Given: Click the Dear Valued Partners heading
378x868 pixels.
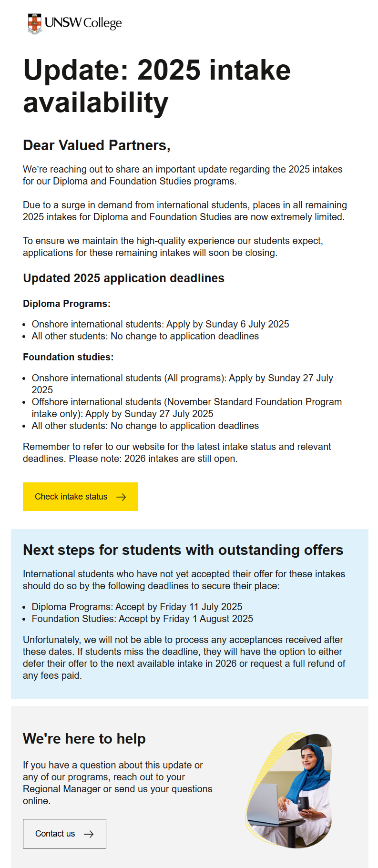Looking at the screenshot, I should (x=97, y=145).
